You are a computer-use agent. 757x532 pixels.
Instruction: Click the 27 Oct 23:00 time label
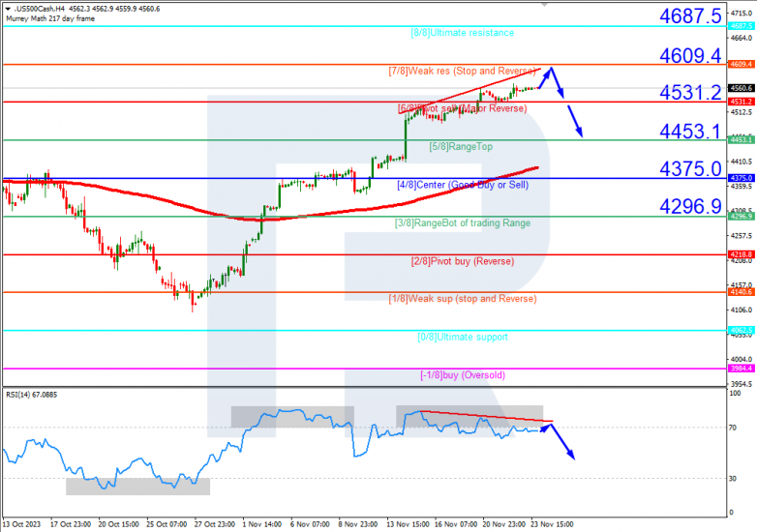coord(215,524)
